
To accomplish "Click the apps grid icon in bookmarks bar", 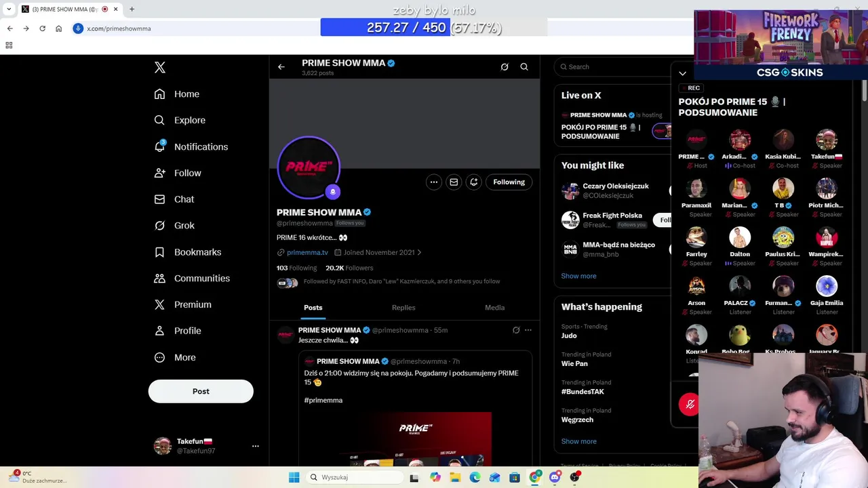I will 9,45.
